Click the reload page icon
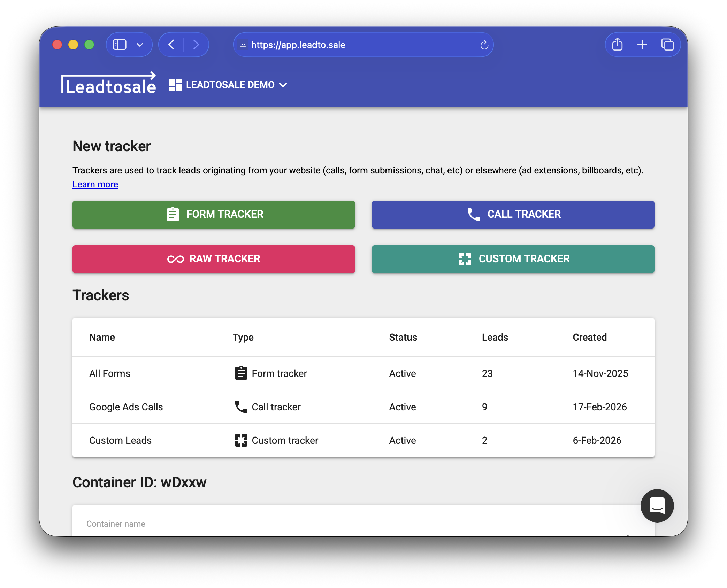This screenshot has width=727, height=588. pyautogui.click(x=484, y=45)
